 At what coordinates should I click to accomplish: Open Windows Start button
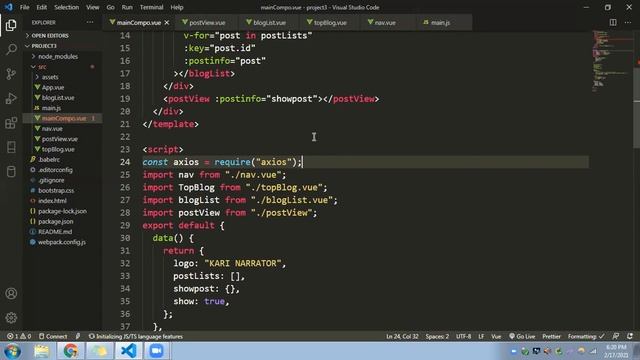coord(11,351)
